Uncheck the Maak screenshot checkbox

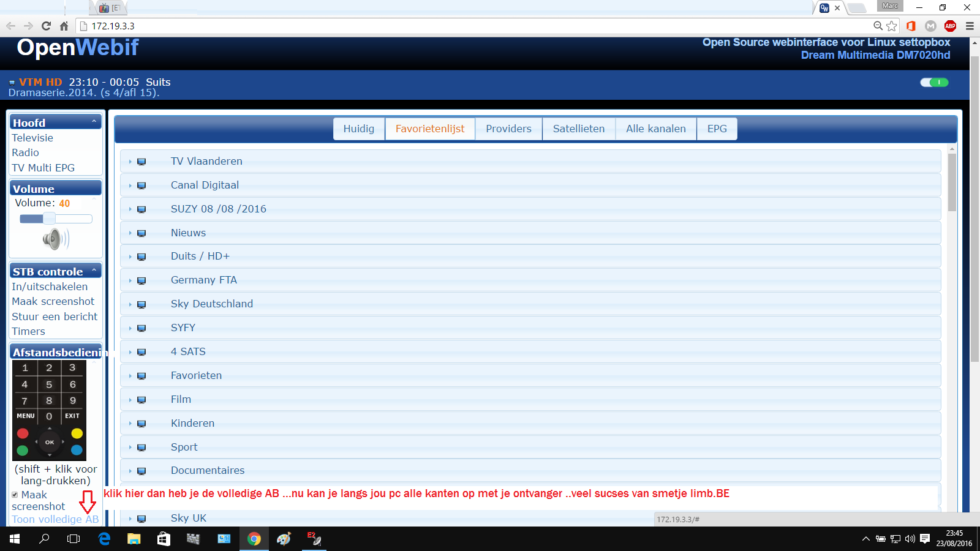click(x=15, y=495)
